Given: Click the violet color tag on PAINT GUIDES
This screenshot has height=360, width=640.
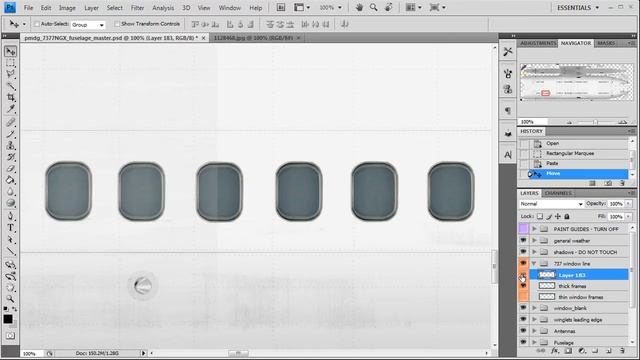Looking at the screenshot, I should pyautogui.click(x=523, y=229).
